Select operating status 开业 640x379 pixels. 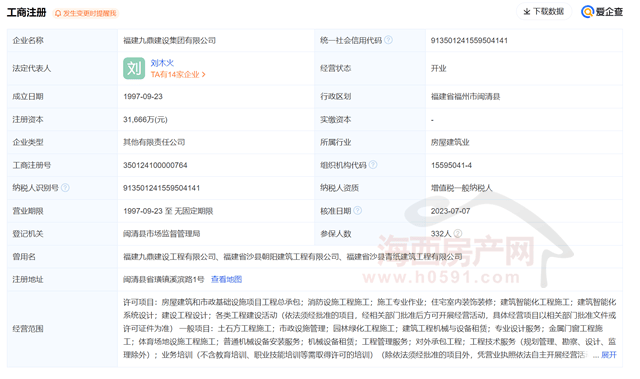click(438, 68)
